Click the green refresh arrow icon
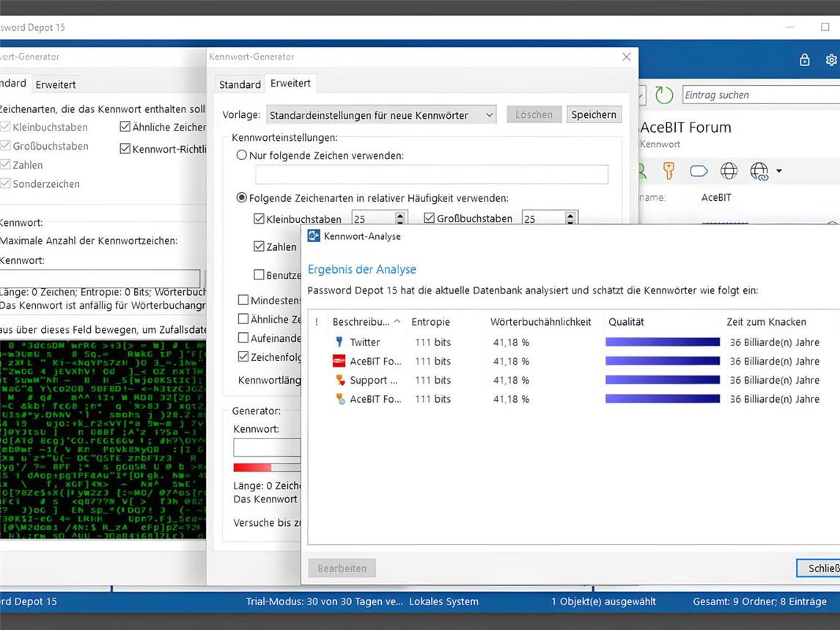 [664, 95]
